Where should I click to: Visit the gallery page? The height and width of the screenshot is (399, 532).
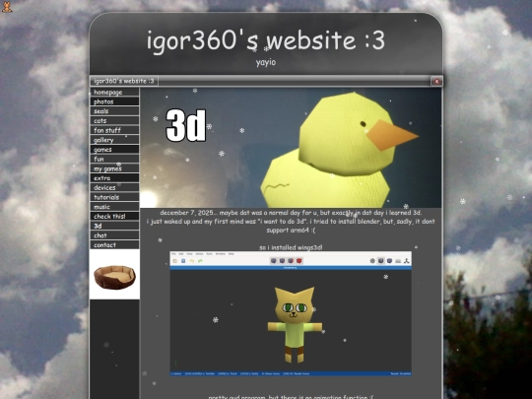114,140
